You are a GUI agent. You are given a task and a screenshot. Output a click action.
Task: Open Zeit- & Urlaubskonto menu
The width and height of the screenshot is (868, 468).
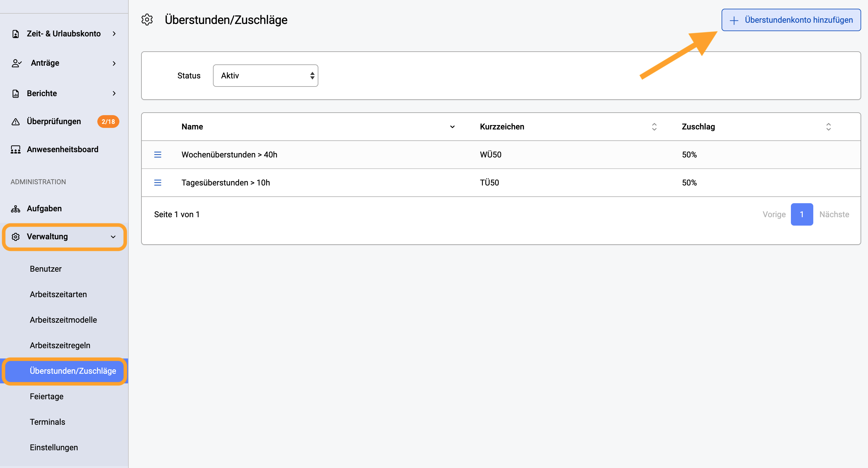pos(64,34)
